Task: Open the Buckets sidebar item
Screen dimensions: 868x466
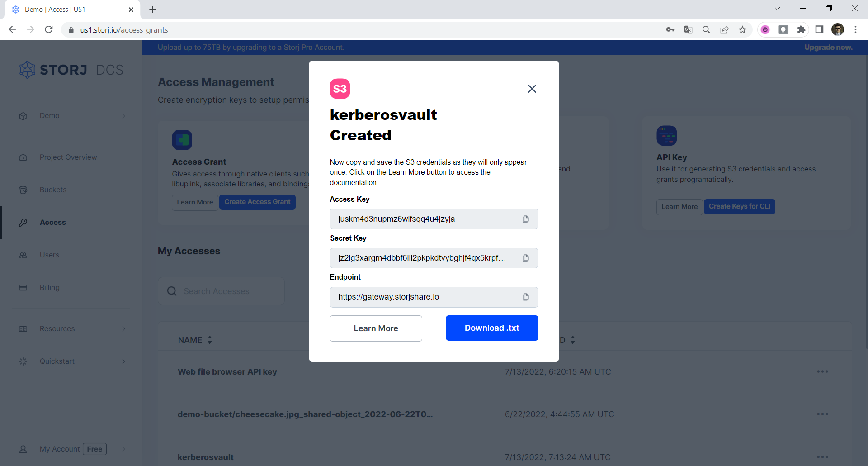Action: [x=53, y=190]
